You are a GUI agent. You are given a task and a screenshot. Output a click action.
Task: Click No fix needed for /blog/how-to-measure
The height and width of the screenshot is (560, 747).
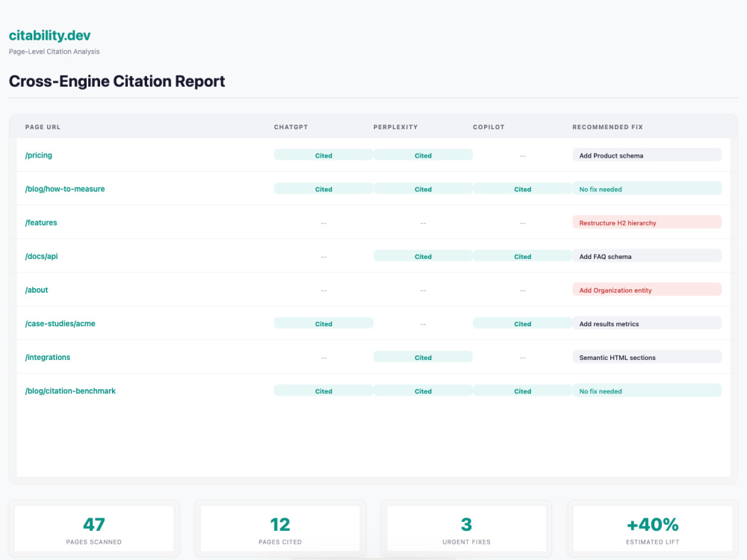click(647, 189)
